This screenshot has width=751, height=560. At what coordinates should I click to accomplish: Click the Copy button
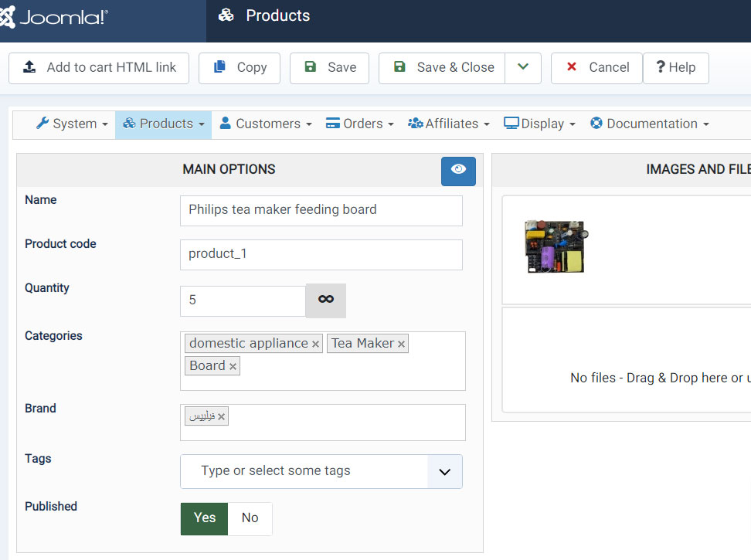[239, 68]
